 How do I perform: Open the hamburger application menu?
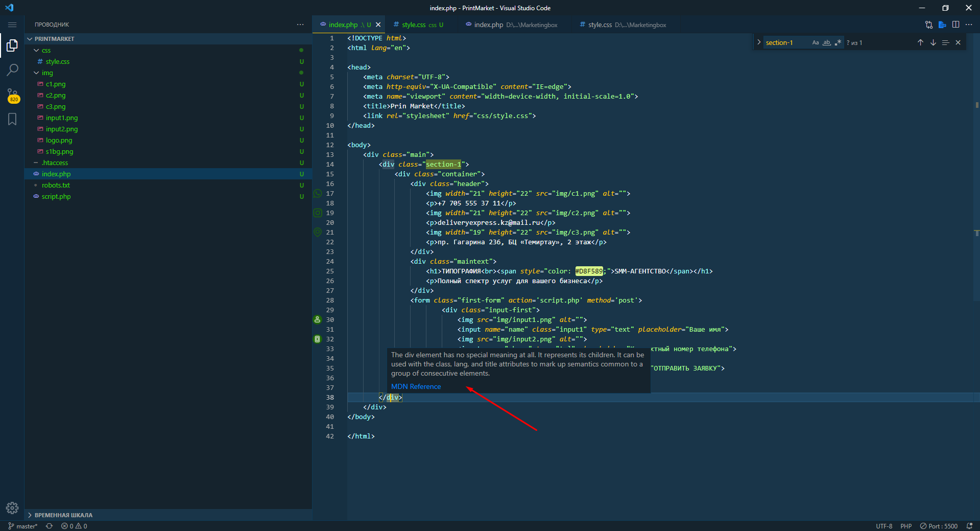[12, 25]
